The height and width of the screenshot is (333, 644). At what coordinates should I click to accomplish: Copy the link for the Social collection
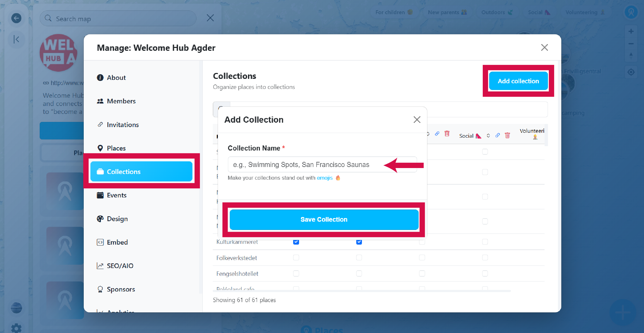pyautogui.click(x=498, y=135)
